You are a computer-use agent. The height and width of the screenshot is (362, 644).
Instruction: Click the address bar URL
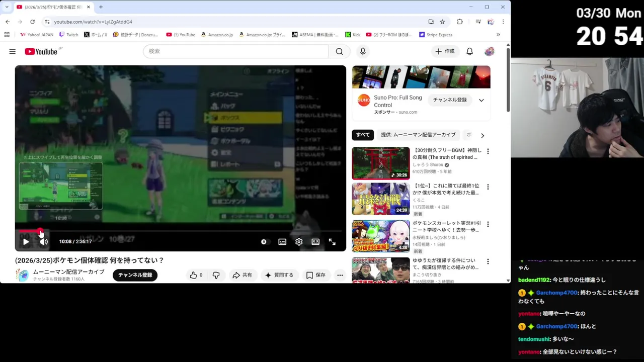pyautogui.click(x=93, y=22)
